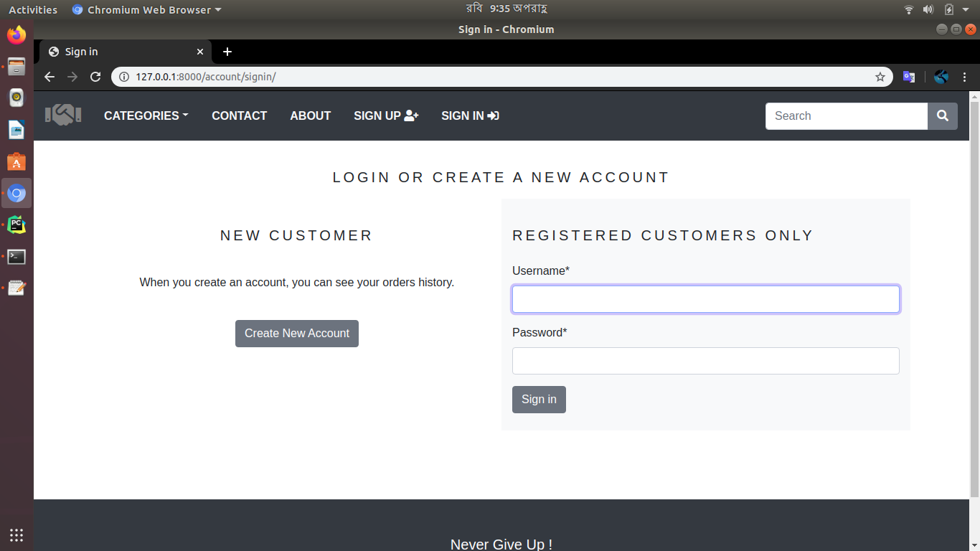The image size is (980, 551).
Task: Click the Wi-Fi status icon
Action: tap(909, 10)
